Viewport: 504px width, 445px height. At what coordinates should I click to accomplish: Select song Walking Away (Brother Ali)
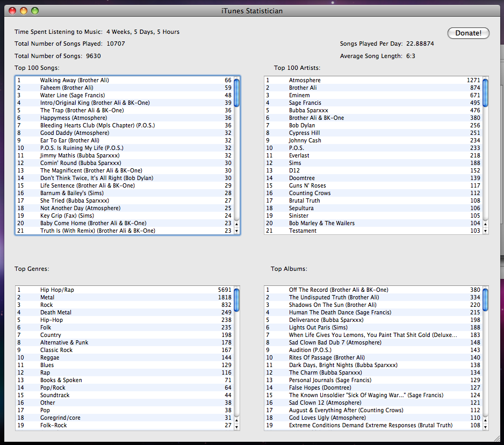[x=125, y=80]
